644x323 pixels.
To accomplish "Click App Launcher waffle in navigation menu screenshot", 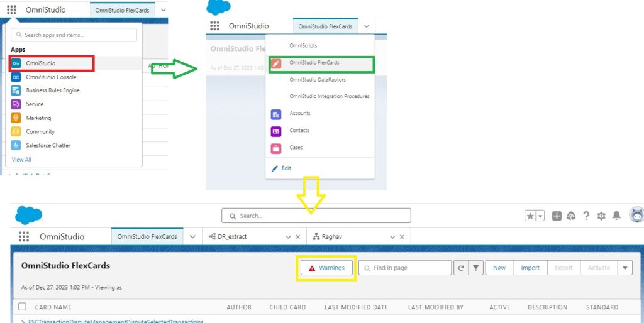I will click(x=215, y=26).
